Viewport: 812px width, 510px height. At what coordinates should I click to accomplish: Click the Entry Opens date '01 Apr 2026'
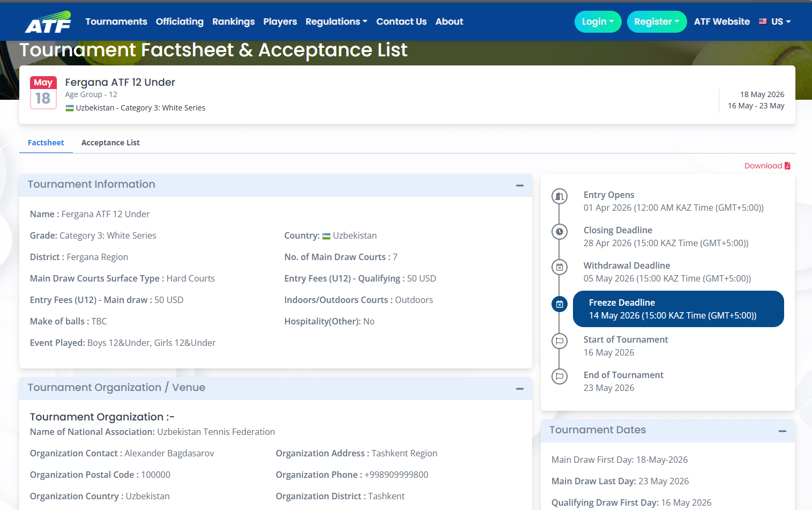[608, 208]
